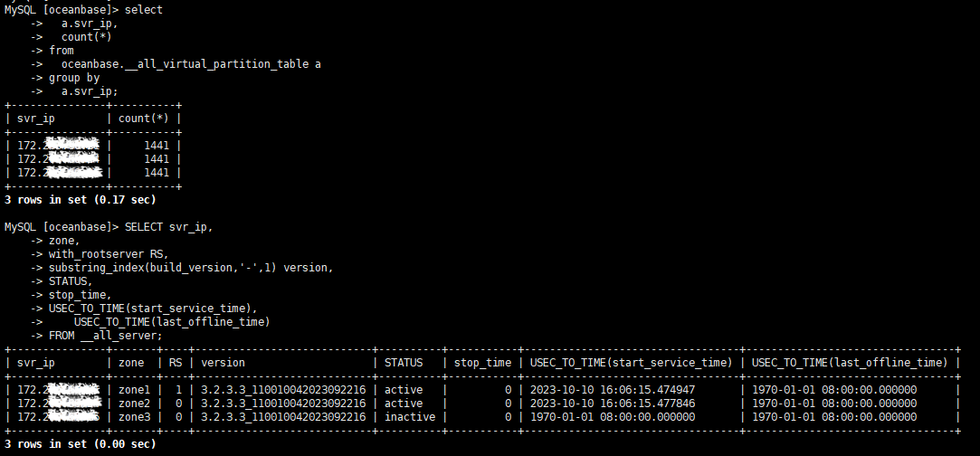Click the RS column header

pyautogui.click(x=176, y=363)
